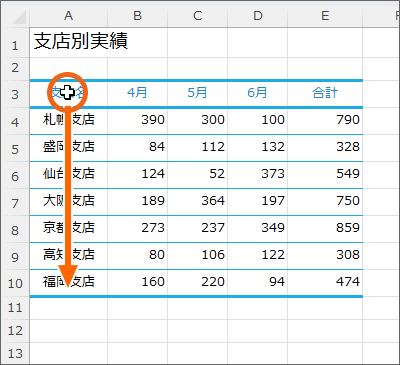Select column B header
Viewport: 400px width, 365px height.
[x=137, y=15]
